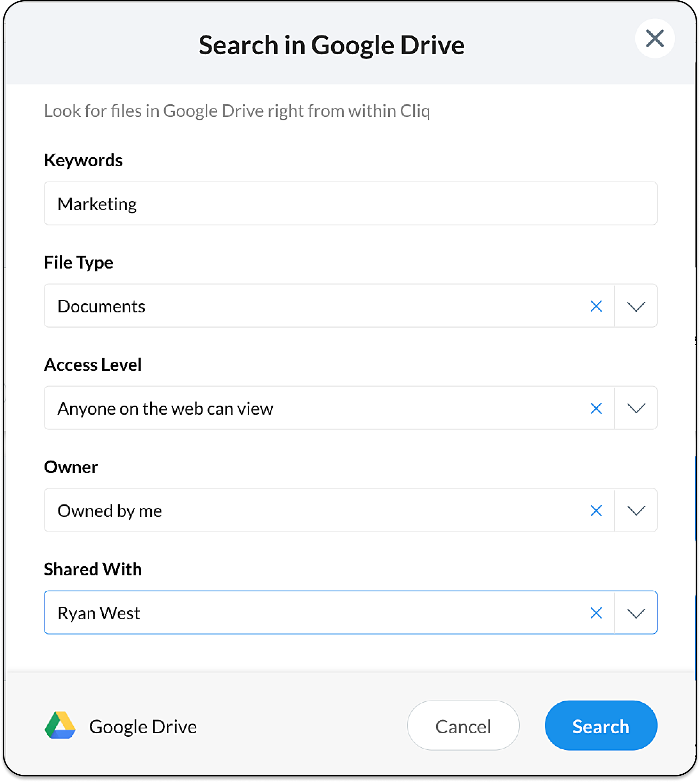Clear the Documents file type selection
The image size is (700, 782).
coord(596,306)
